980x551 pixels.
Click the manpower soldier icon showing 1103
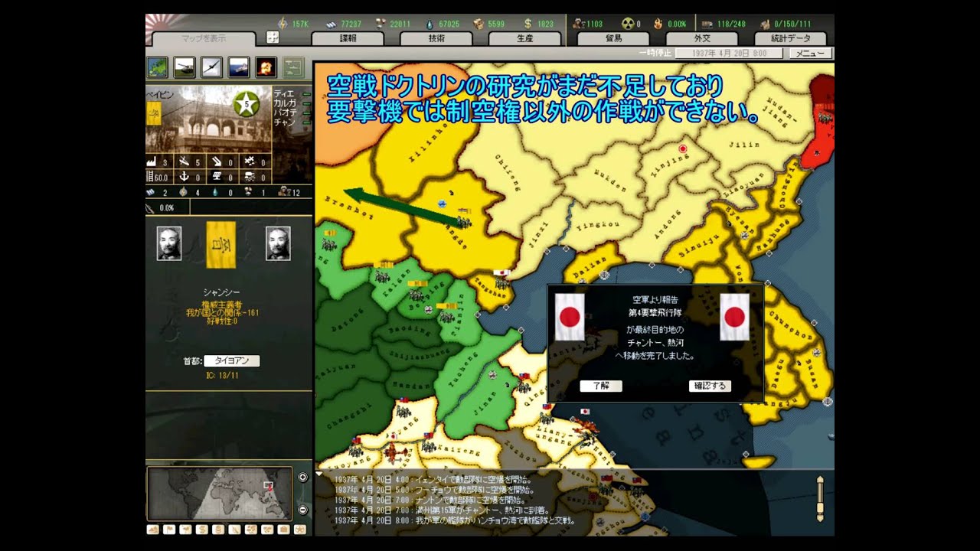[x=578, y=24]
